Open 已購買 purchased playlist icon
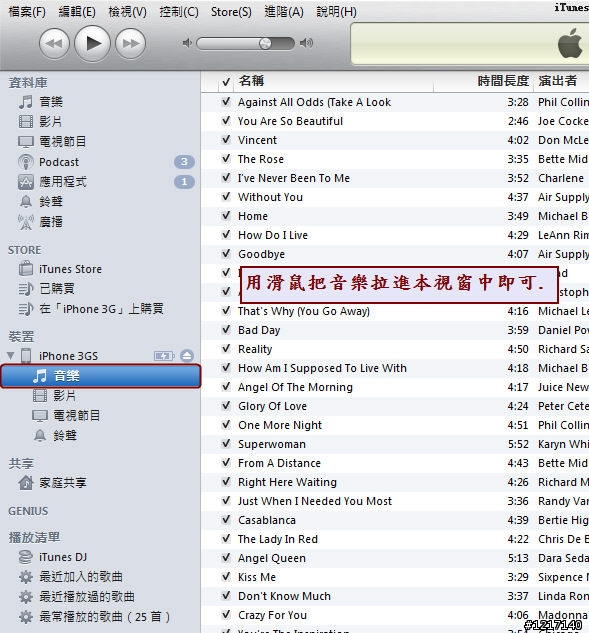 tap(26, 289)
